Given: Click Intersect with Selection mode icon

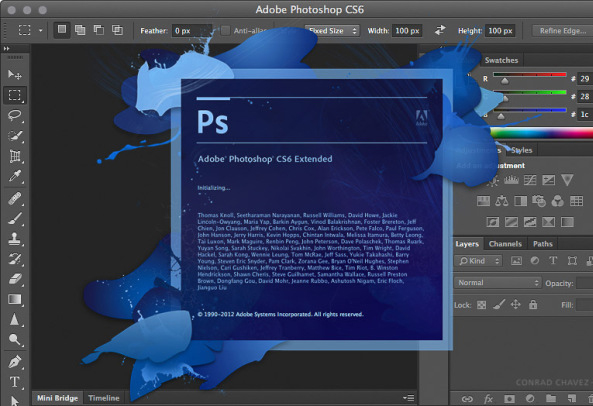Looking at the screenshot, I should click(117, 30).
